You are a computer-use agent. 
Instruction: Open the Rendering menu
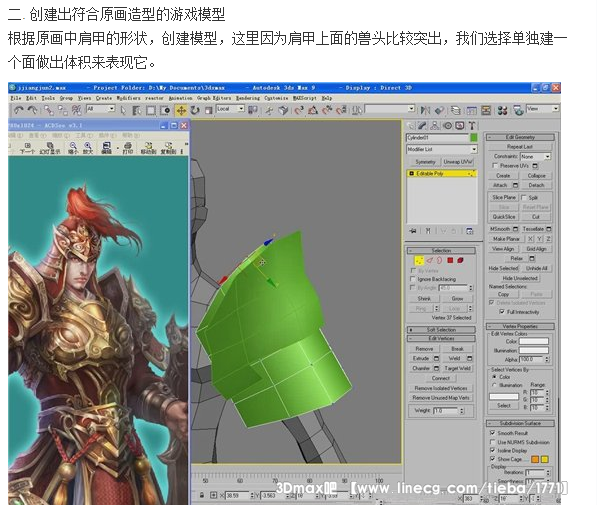coord(247,98)
